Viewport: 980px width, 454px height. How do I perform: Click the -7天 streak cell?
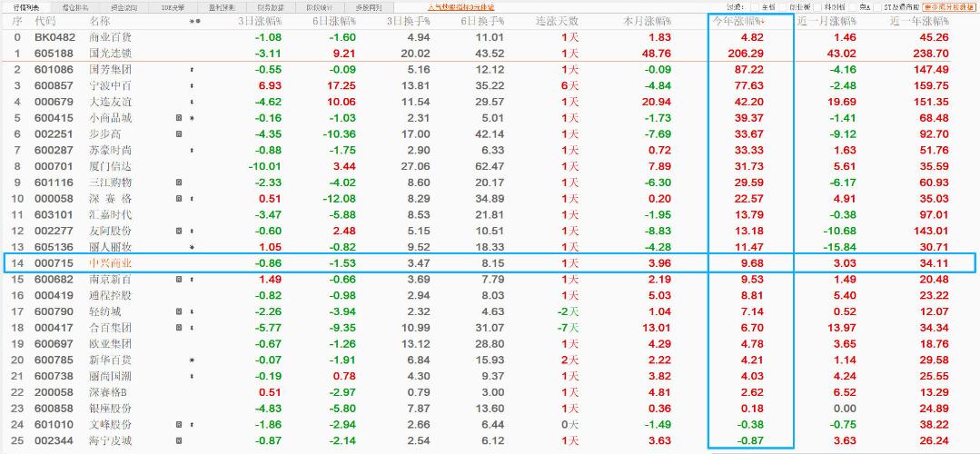tap(568, 328)
